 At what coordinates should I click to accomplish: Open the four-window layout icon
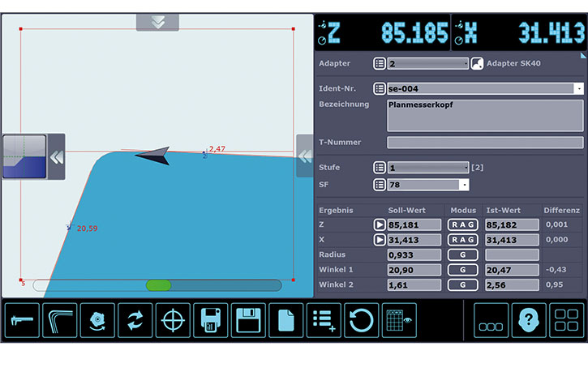point(566,320)
